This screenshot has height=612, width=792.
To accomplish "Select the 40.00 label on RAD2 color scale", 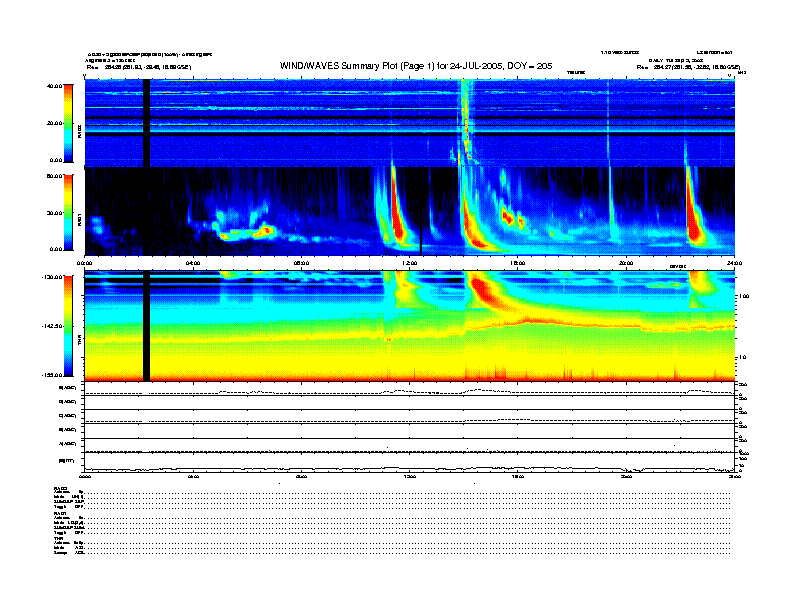I will [55, 86].
